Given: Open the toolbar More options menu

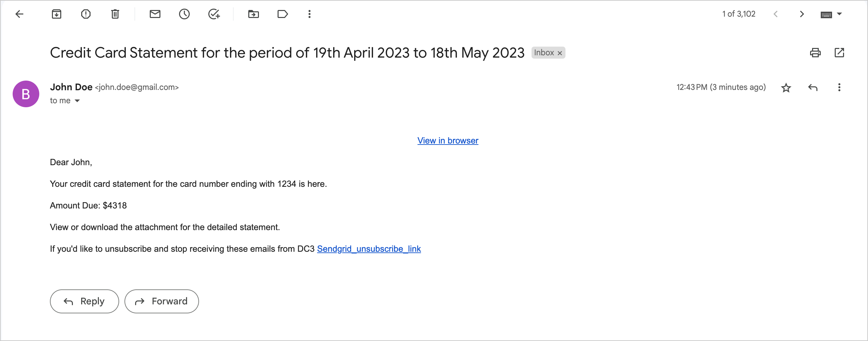Looking at the screenshot, I should [x=309, y=14].
